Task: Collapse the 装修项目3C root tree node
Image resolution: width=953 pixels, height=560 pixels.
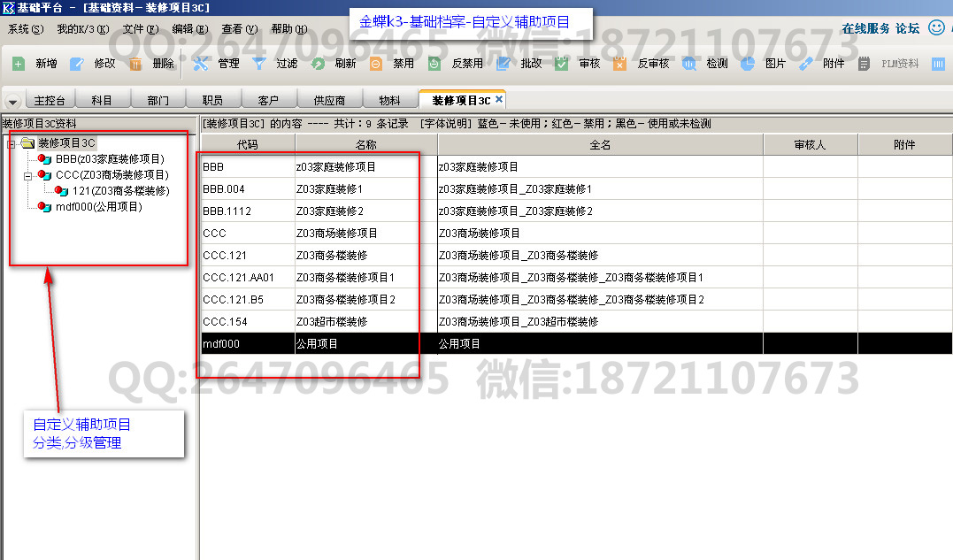Action: tap(12, 143)
